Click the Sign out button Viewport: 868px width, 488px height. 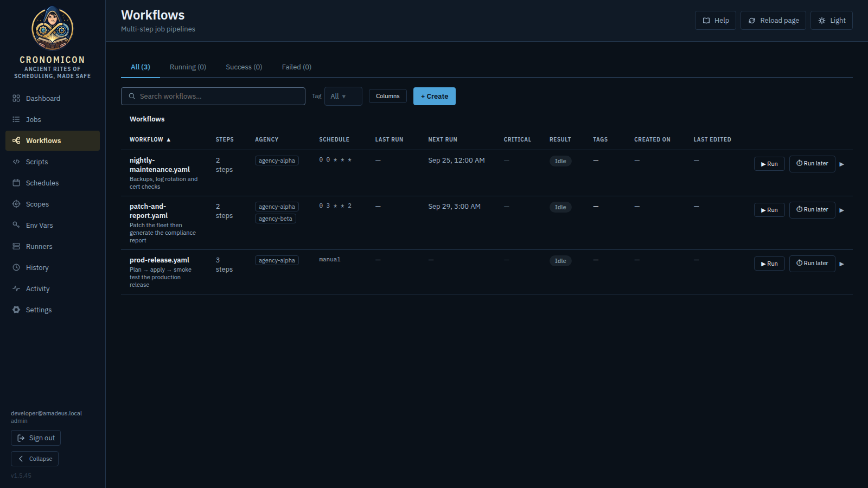[36, 438]
